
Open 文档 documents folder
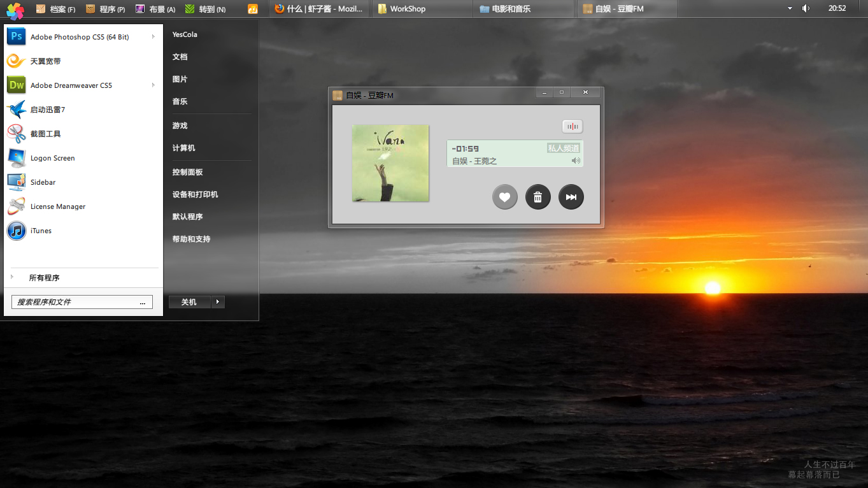pyautogui.click(x=180, y=57)
